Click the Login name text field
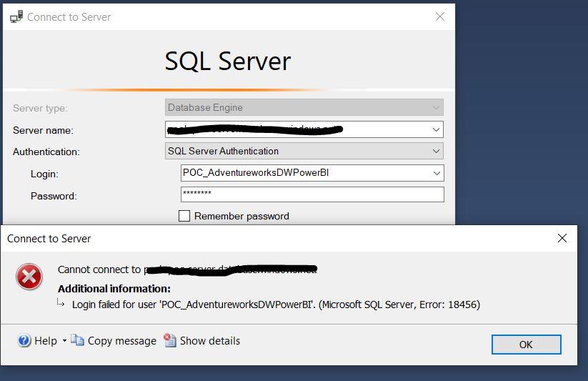The height and width of the screenshot is (381, 588). 304,173
